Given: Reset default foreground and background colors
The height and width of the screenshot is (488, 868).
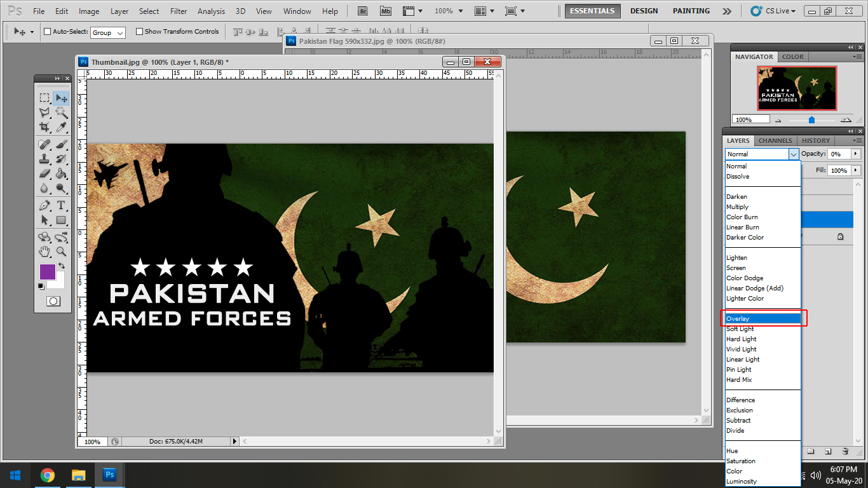Looking at the screenshot, I should (x=41, y=286).
